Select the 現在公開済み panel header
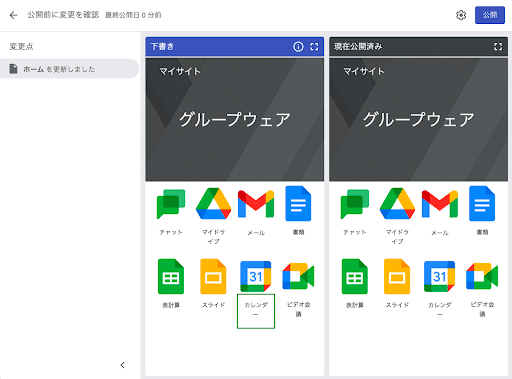The image size is (512, 379). tap(418, 47)
